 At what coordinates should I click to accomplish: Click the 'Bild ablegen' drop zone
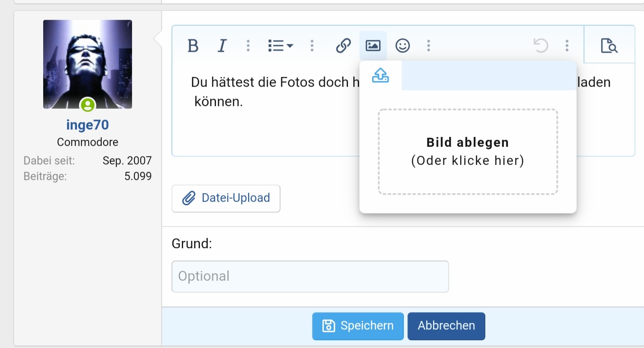(x=468, y=152)
